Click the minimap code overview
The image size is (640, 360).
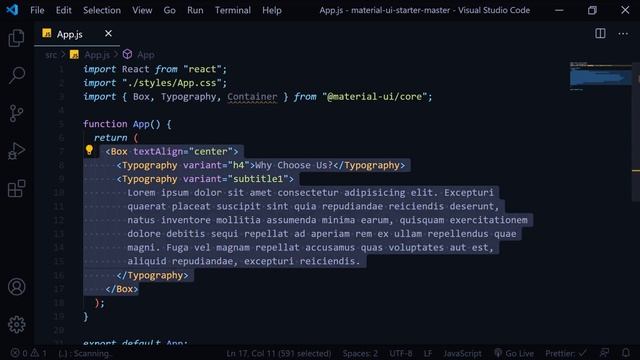[600, 76]
